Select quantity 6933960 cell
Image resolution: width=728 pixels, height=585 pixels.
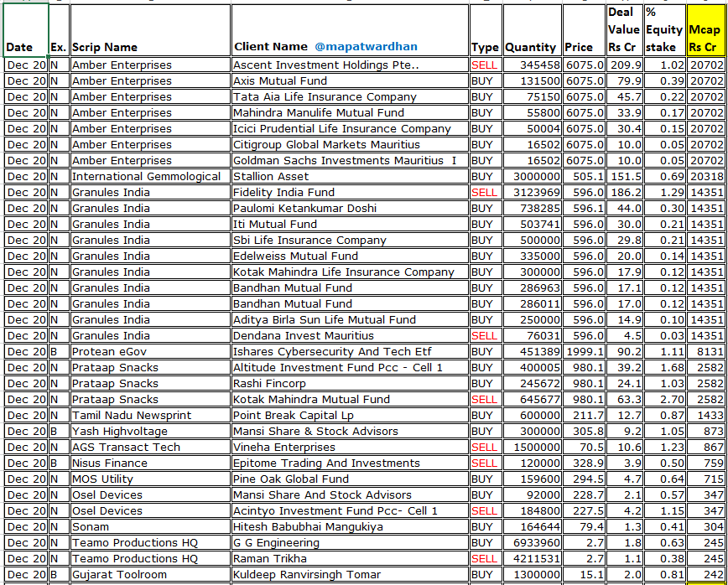tap(533, 543)
